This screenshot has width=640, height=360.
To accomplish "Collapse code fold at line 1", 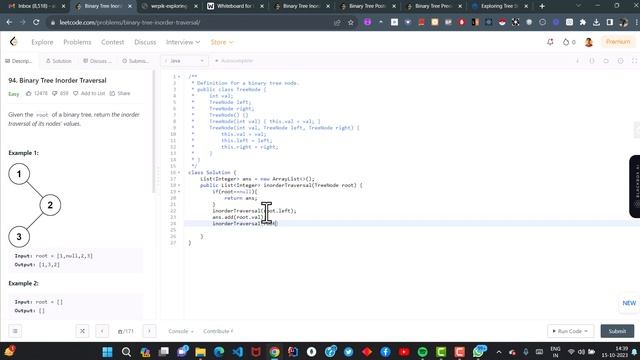I will (179, 77).
